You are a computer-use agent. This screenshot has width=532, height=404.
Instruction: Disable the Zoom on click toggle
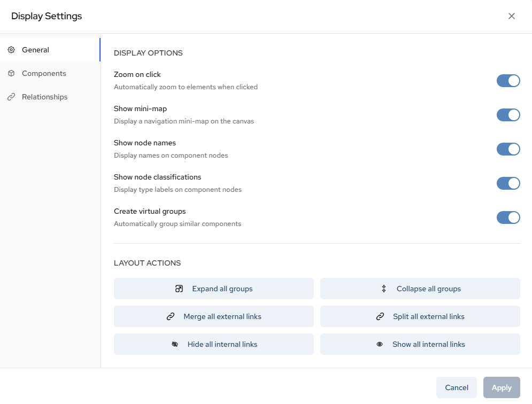pos(508,81)
